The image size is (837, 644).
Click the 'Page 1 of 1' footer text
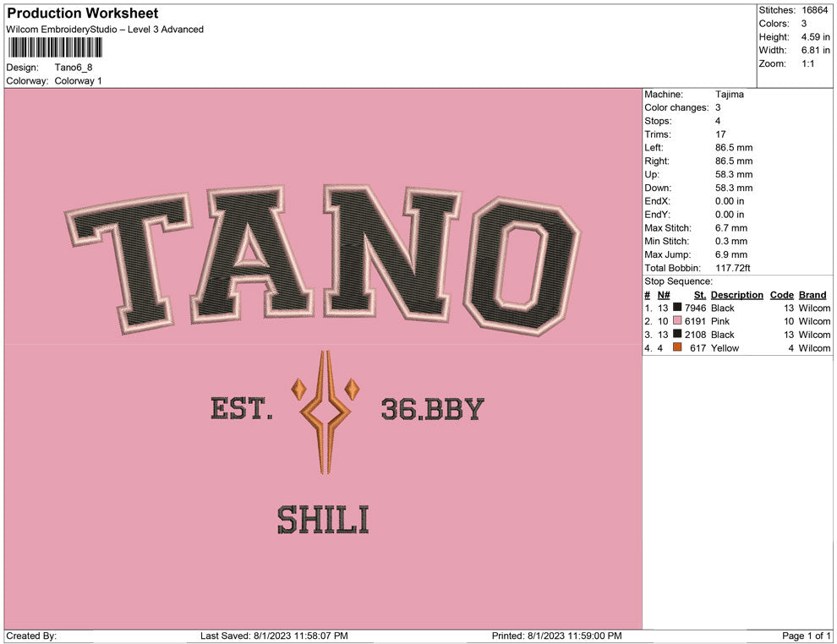(x=806, y=636)
